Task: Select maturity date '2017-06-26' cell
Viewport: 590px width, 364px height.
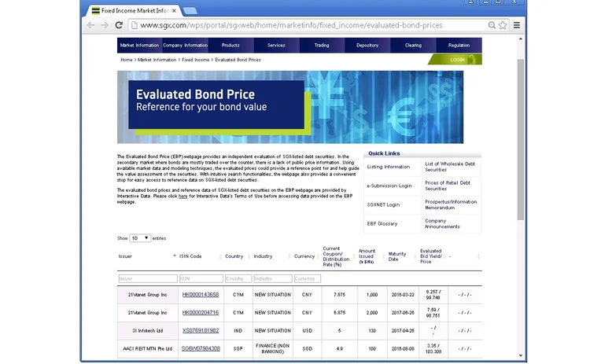Action: (403, 313)
